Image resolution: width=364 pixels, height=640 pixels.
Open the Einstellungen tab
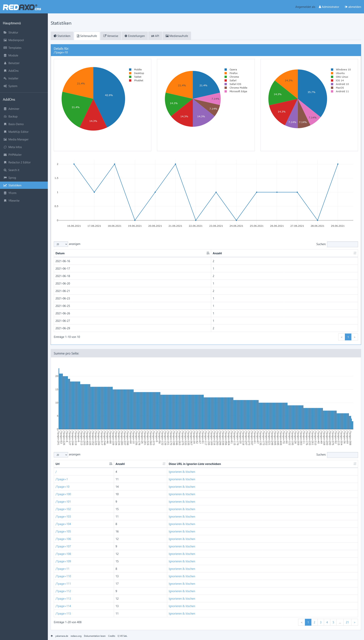click(134, 36)
